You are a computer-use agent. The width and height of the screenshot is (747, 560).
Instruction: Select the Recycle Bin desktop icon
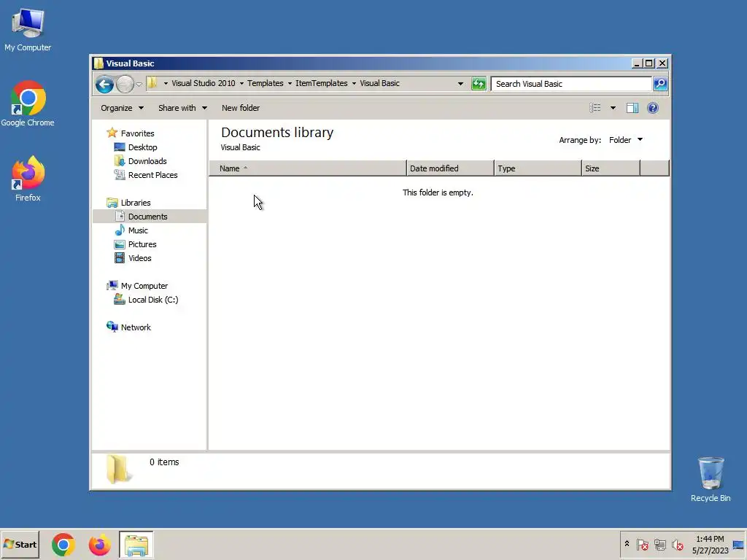(x=711, y=479)
